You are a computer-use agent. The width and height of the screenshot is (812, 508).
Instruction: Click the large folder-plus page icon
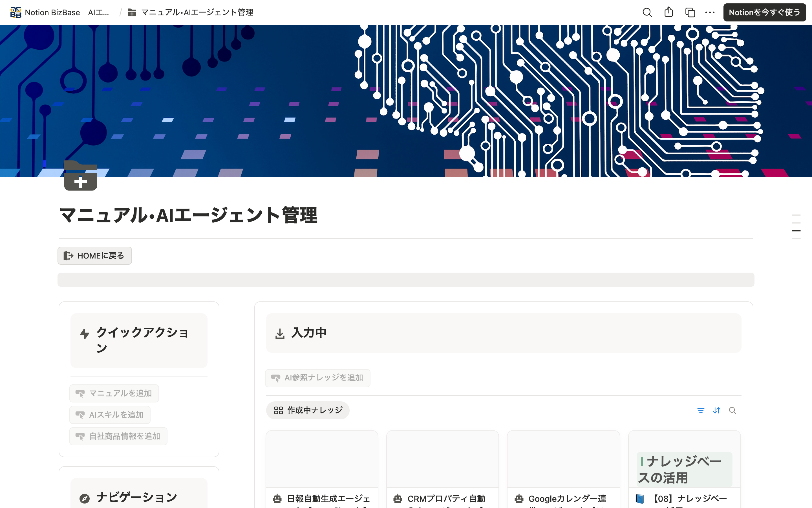81,176
